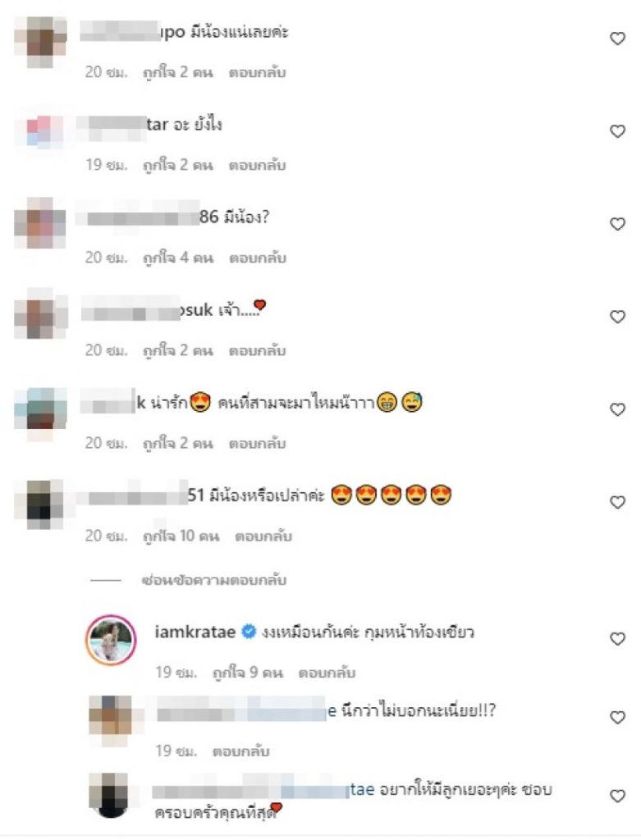Screen dimensions: 641x840
Task: Collapse replies via ซ่อนข้อความตอบกลับ
Action: click(214, 580)
